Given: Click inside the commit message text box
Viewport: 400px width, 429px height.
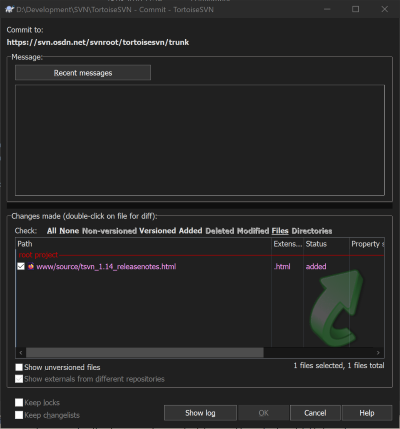Looking at the screenshot, I should (200, 140).
